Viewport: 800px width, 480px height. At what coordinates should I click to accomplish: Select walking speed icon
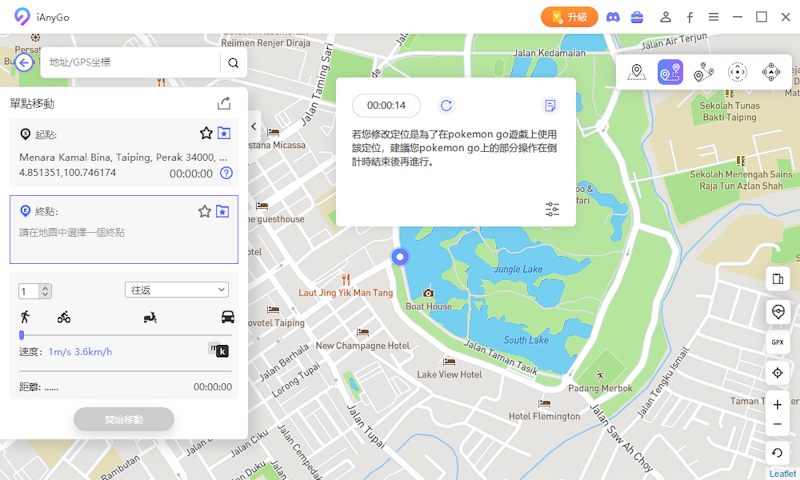(x=24, y=317)
